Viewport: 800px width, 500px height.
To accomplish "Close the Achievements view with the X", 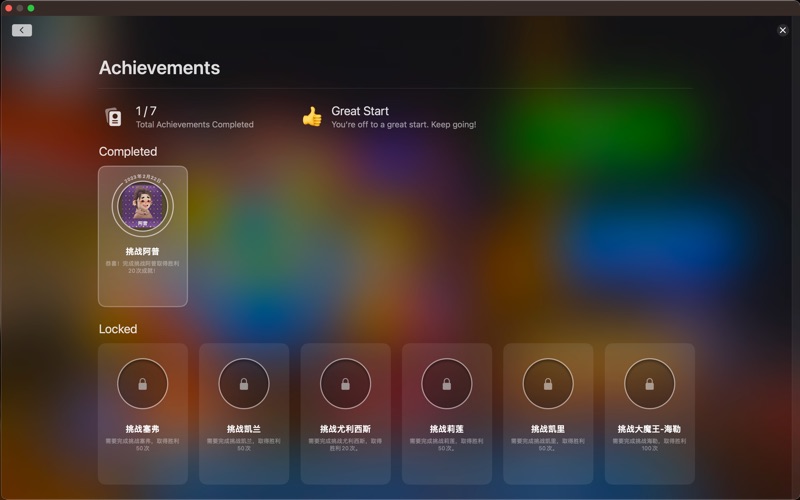I will (x=783, y=30).
